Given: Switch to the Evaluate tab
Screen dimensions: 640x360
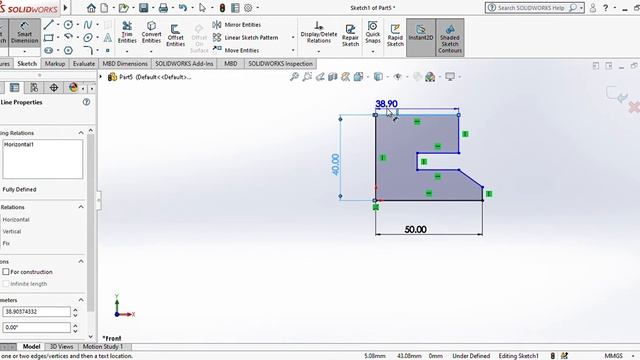Looking at the screenshot, I should (x=84, y=64).
